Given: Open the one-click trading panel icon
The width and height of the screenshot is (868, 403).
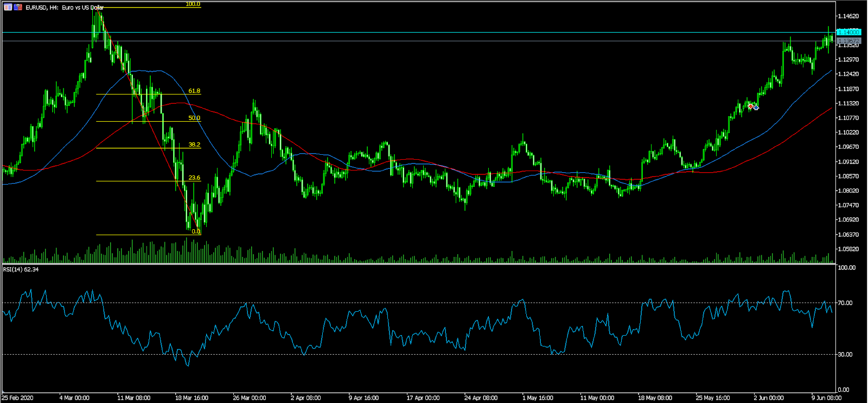Looking at the screenshot, I should click(8, 7).
